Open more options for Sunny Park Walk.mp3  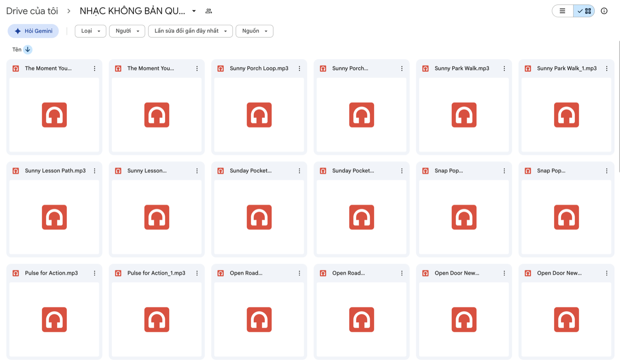pyautogui.click(x=504, y=69)
